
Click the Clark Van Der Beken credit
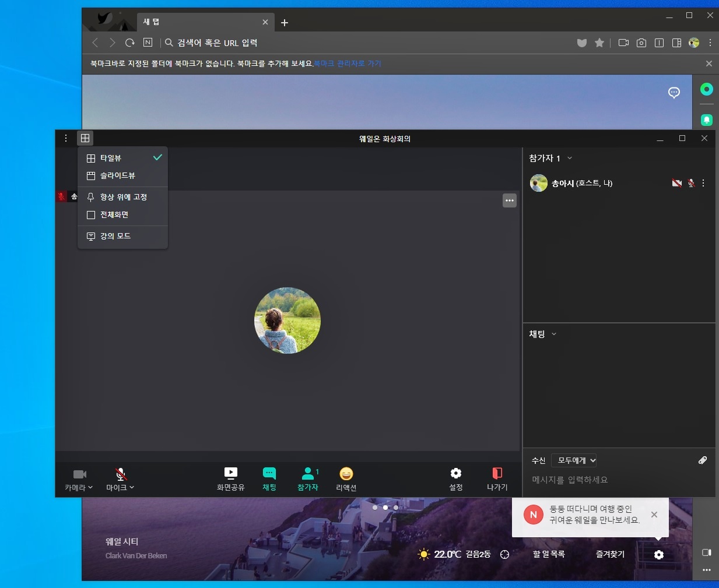tap(136, 556)
